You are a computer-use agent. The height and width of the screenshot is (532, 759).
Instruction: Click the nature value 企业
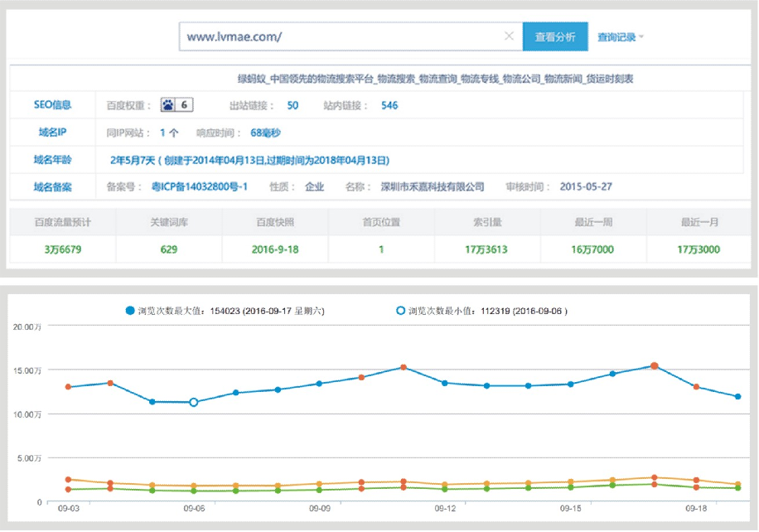[x=314, y=186]
